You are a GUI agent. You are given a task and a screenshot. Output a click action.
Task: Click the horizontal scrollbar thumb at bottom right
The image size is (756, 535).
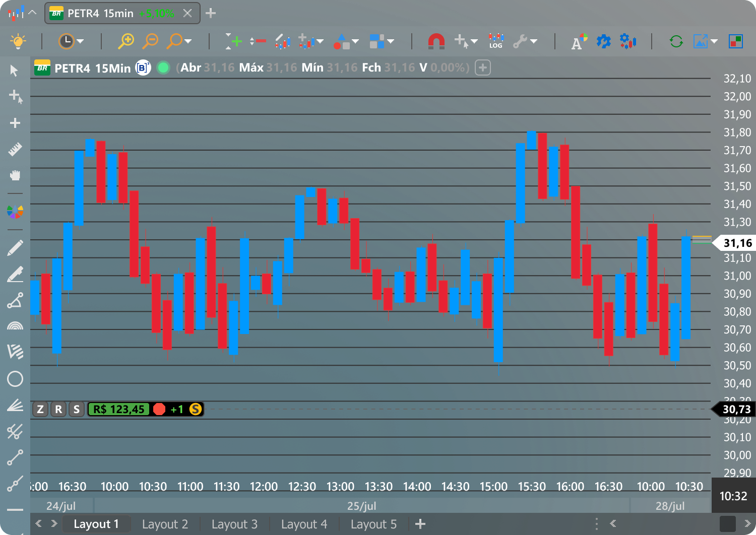point(727,524)
